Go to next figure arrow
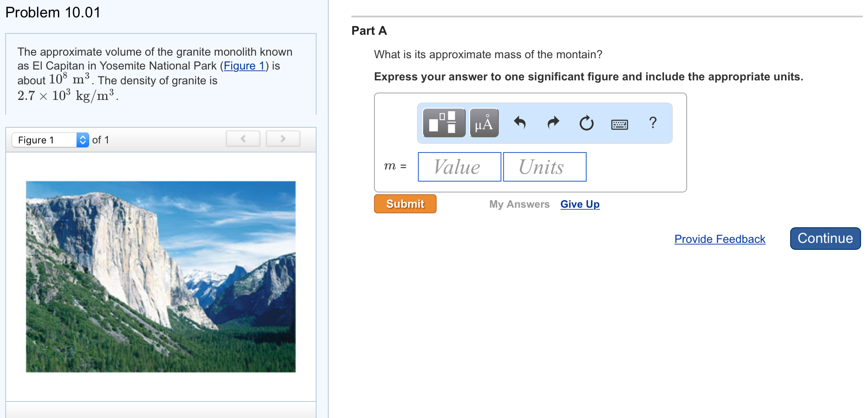Viewport: 868px width, 418px height. 283,139
